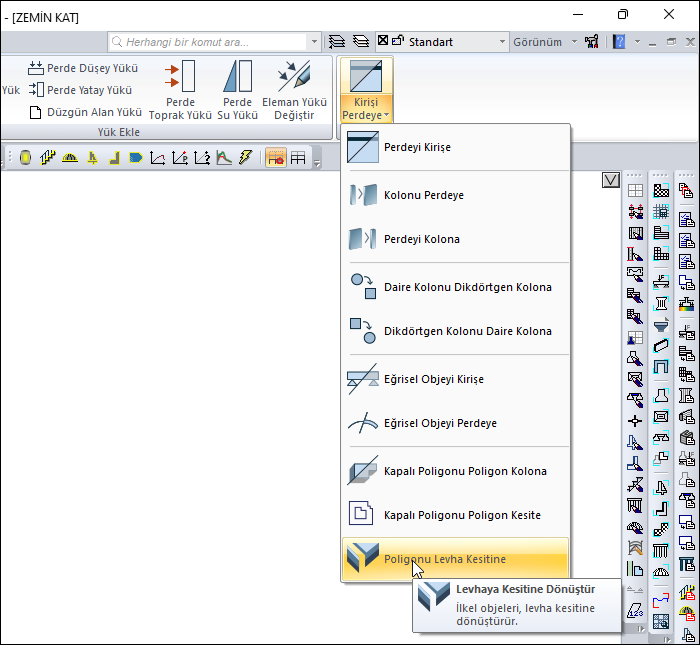Image resolution: width=700 pixels, height=645 pixels.
Task: Toggle the checkbox beside the Standart lock
Action: tap(382, 42)
